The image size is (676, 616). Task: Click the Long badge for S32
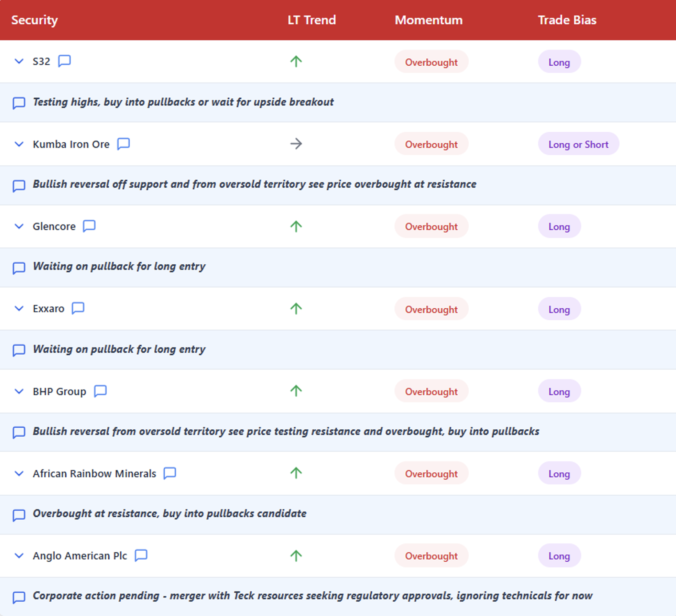click(x=559, y=62)
